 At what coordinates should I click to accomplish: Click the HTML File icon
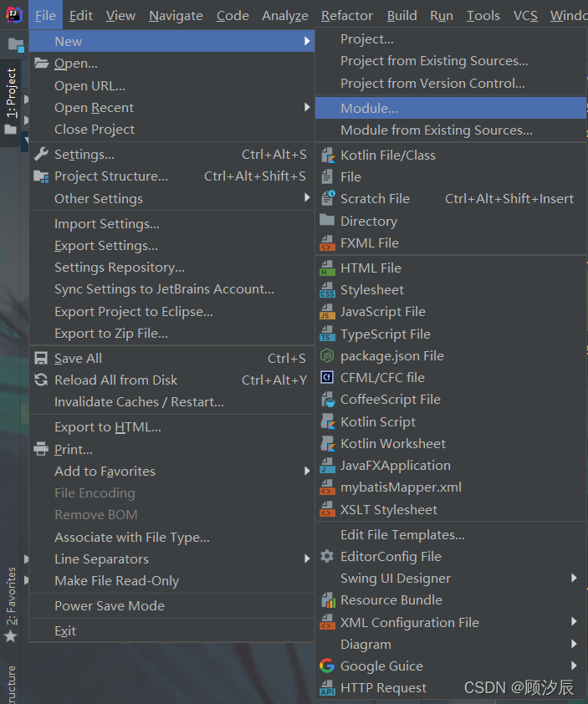point(328,268)
